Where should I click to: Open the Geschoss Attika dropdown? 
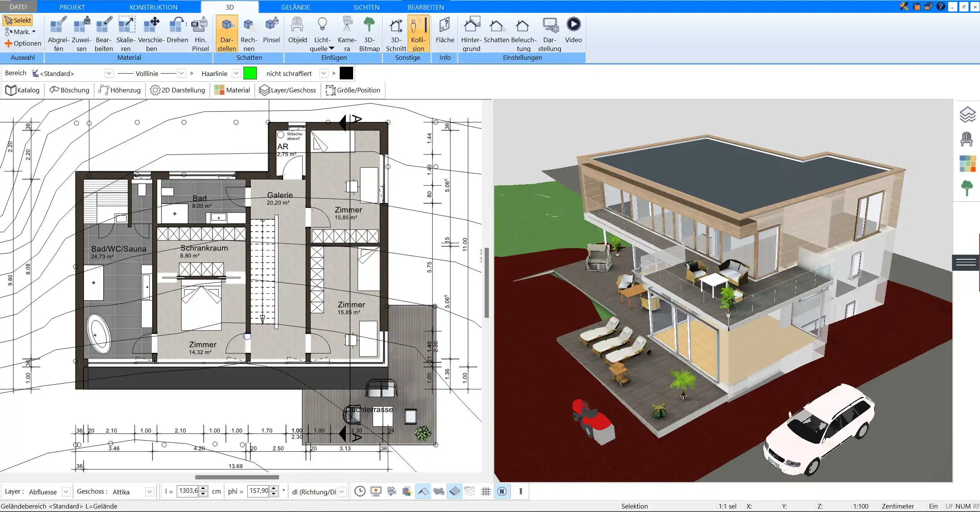click(150, 492)
